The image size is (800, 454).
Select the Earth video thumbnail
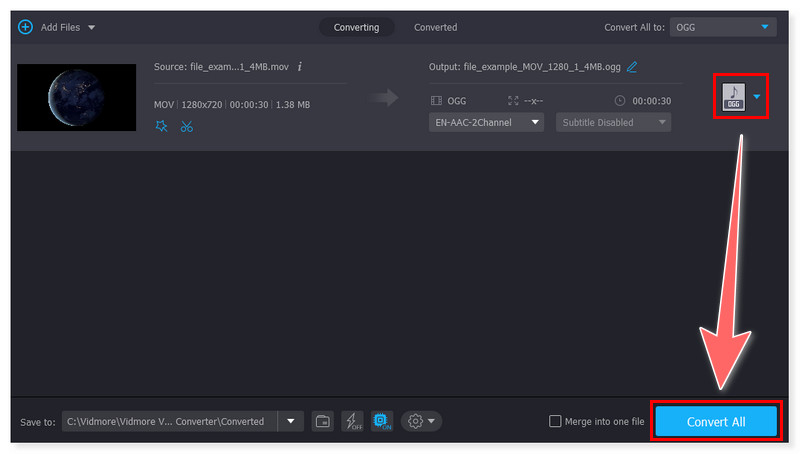[x=77, y=97]
